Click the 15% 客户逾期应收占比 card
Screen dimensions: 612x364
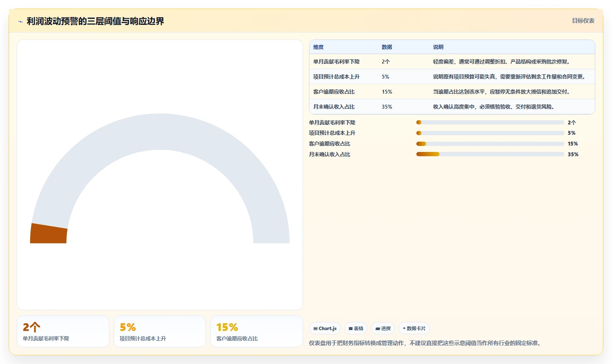(x=257, y=331)
